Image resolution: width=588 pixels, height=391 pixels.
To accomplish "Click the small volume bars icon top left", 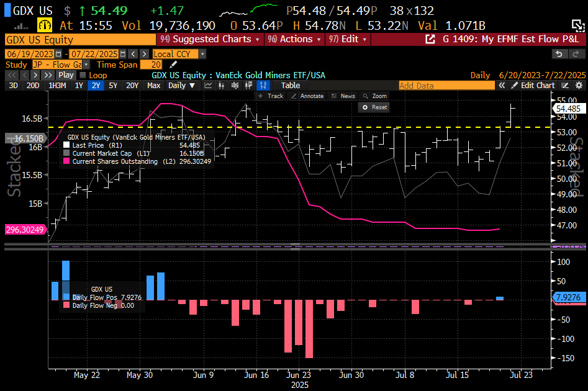I will coord(21,26).
